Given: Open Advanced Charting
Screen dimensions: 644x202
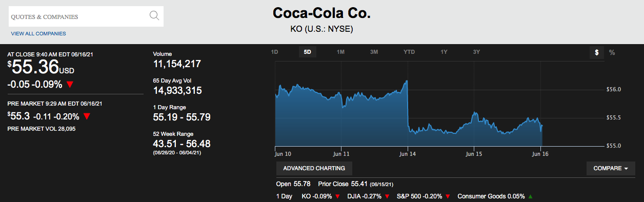Looking at the screenshot, I should [314, 168].
